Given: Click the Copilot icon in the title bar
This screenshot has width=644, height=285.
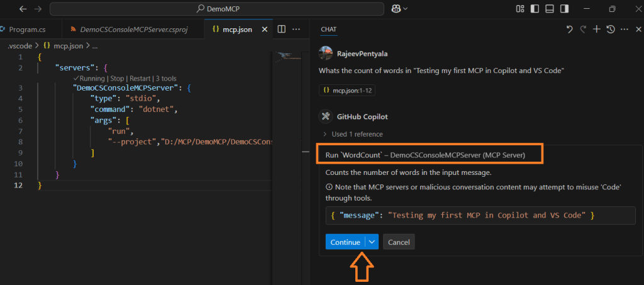Looking at the screenshot, I should click(396, 9).
